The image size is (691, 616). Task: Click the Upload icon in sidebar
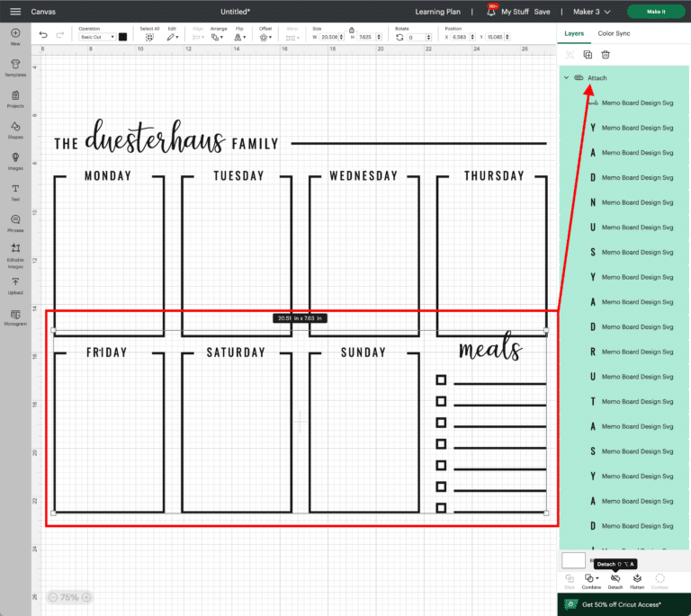point(15,286)
